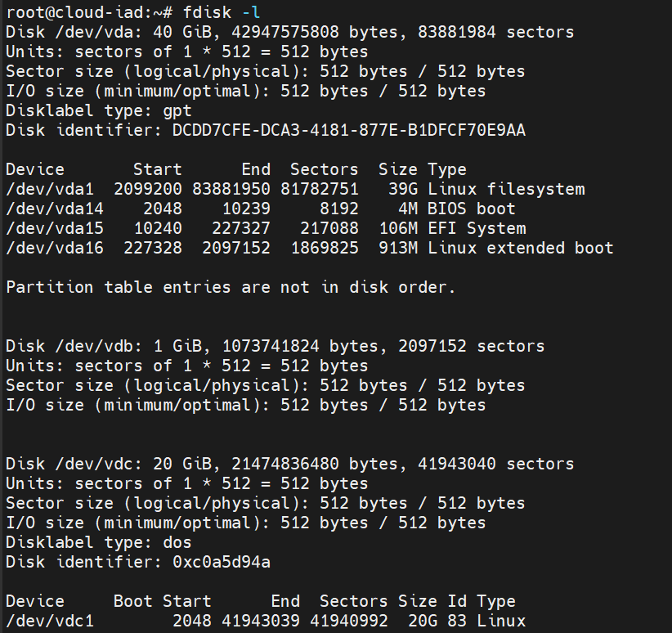Click the 'Partition table entries' warning message
Image resolution: width=672 pixels, height=633 pixels.
(x=231, y=287)
